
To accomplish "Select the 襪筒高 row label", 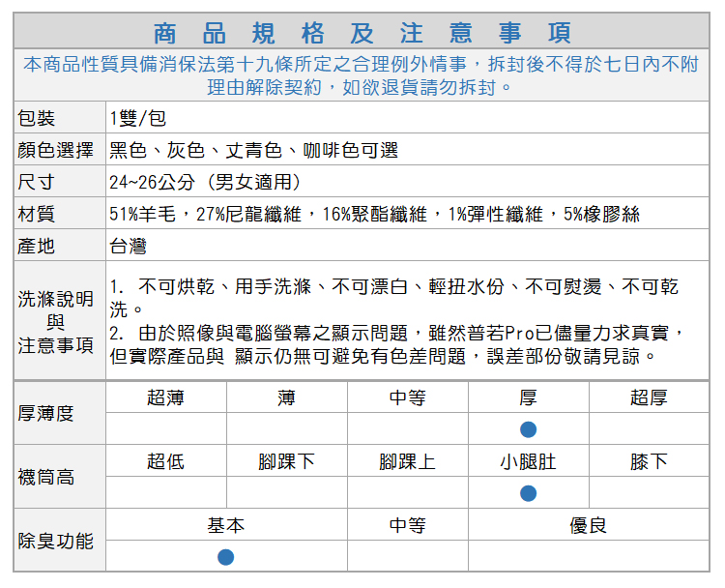I will [x=46, y=477].
